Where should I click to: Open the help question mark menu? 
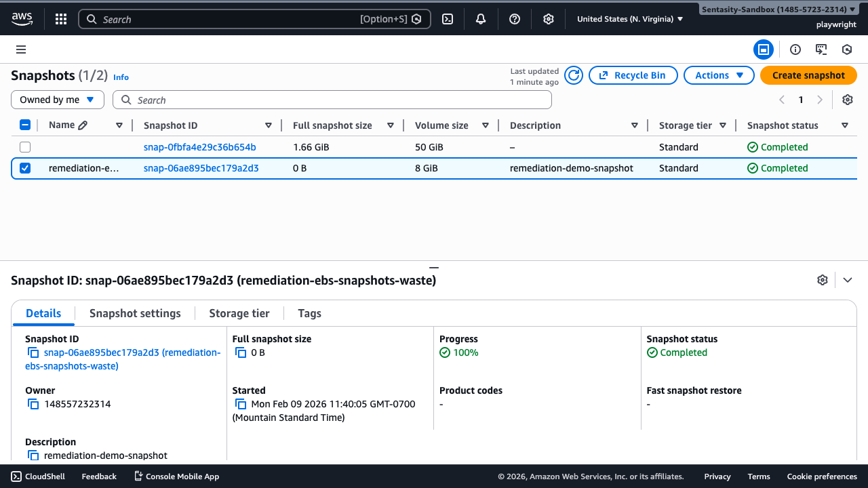click(515, 19)
